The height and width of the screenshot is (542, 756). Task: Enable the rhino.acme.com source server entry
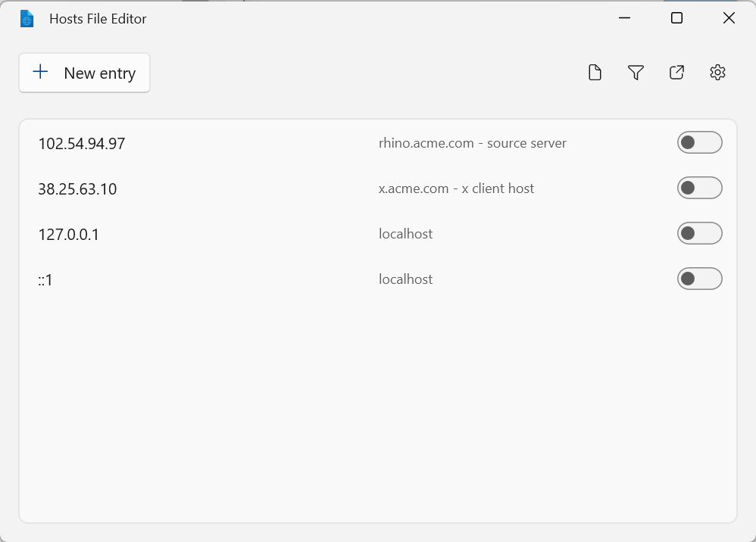699,142
